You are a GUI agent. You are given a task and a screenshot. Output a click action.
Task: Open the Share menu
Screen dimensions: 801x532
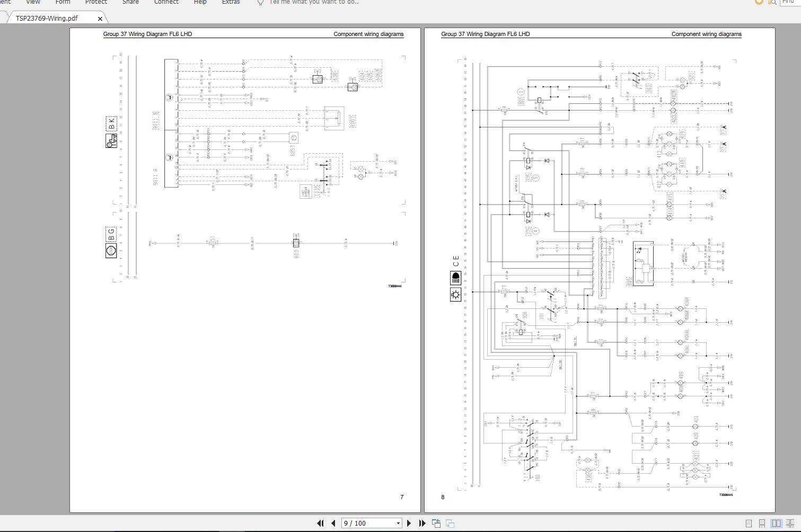[x=130, y=3]
